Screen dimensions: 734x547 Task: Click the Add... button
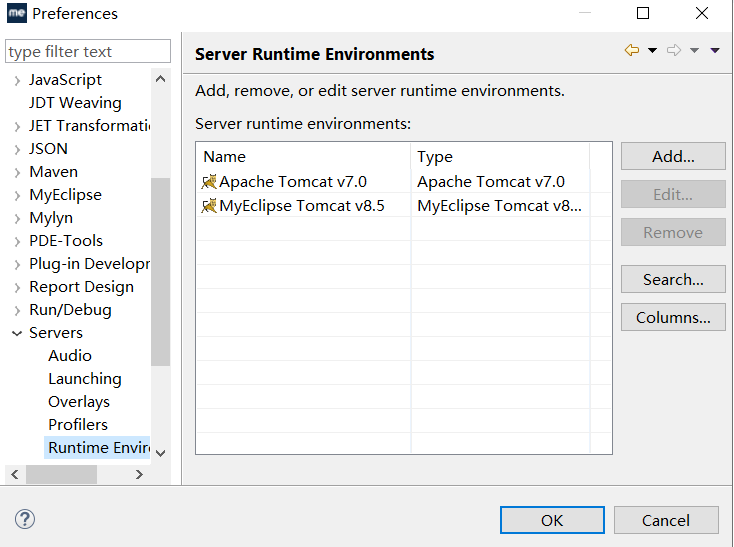(673, 157)
